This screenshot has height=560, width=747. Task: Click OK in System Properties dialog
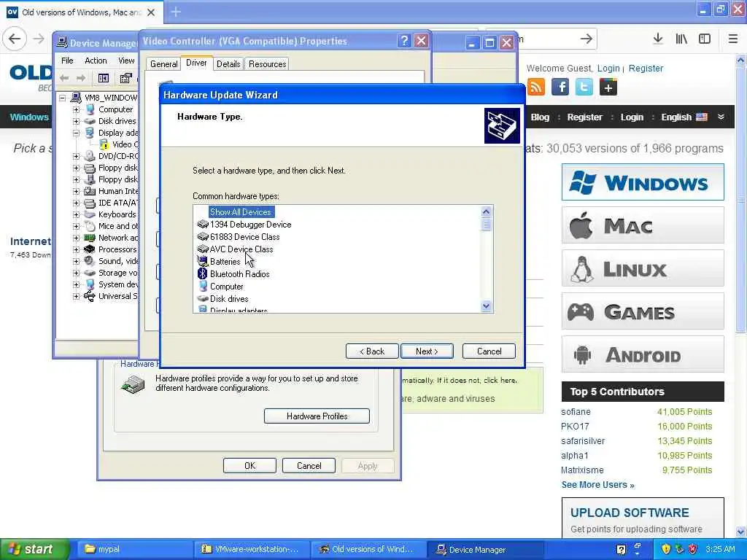pos(249,465)
